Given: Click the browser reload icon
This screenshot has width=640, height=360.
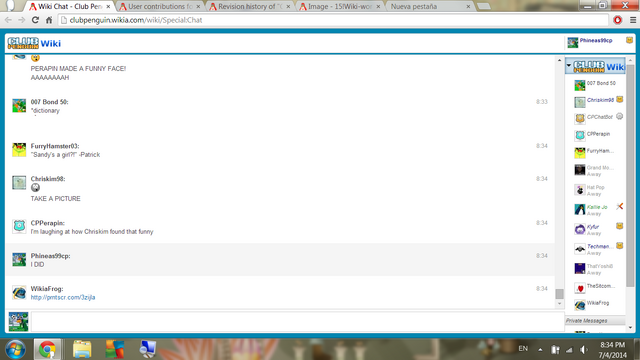Looking at the screenshot, I should coord(35,20).
